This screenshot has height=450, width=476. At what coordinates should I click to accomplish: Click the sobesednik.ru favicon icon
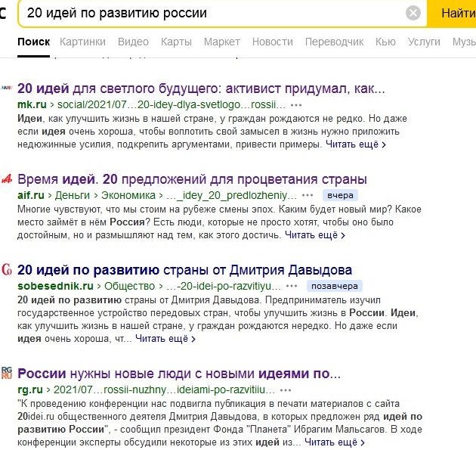coord(7,270)
